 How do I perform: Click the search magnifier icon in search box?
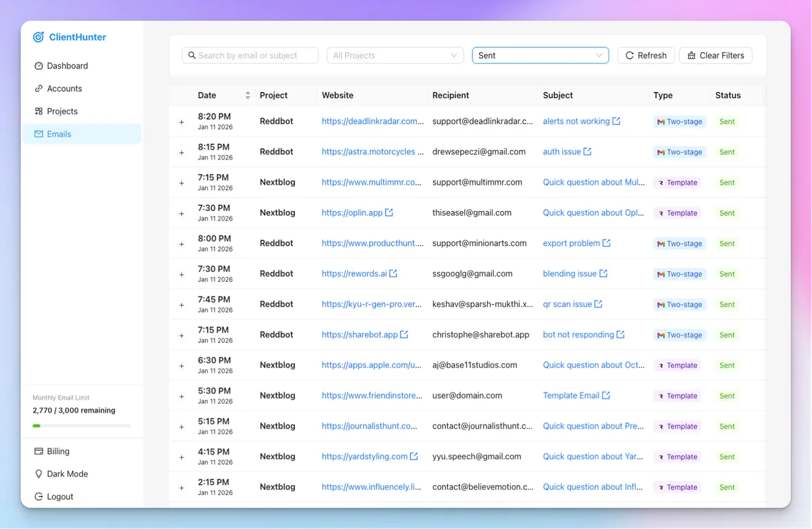tap(192, 55)
